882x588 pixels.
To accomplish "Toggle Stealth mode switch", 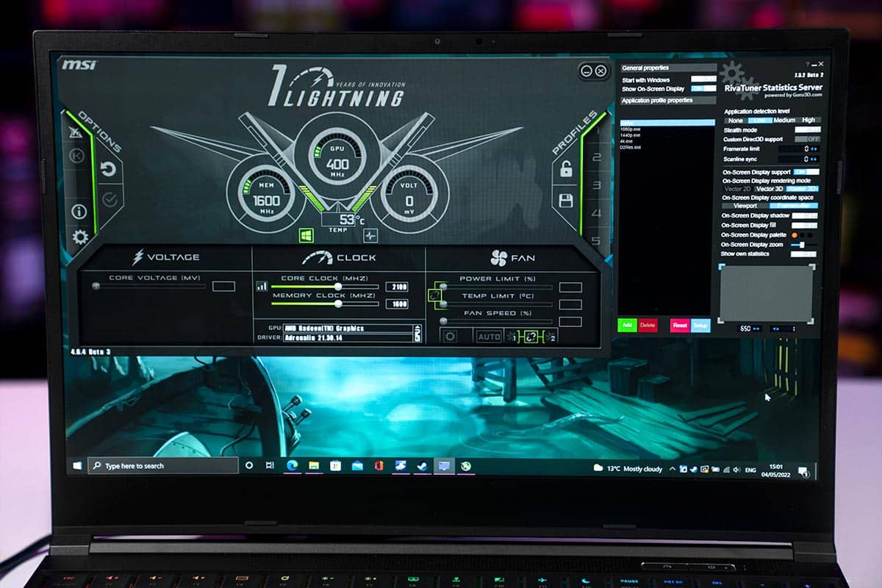I will (807, 129).
